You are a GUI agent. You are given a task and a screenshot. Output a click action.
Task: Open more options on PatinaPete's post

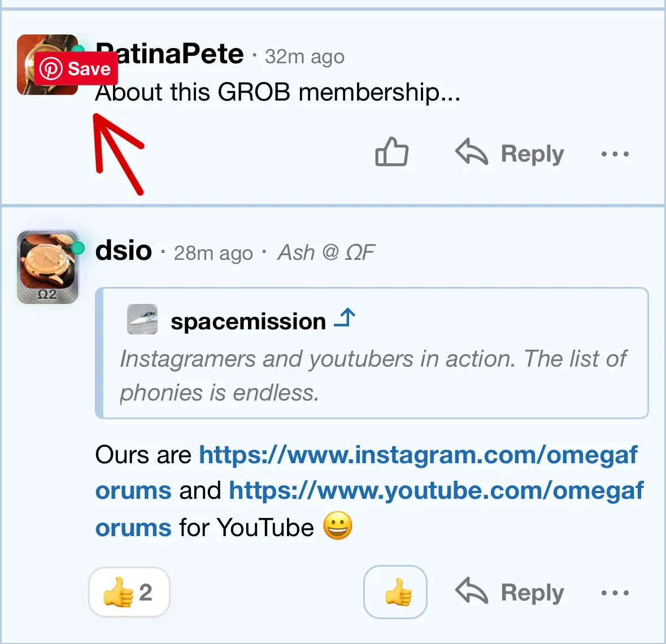(615, 154)
